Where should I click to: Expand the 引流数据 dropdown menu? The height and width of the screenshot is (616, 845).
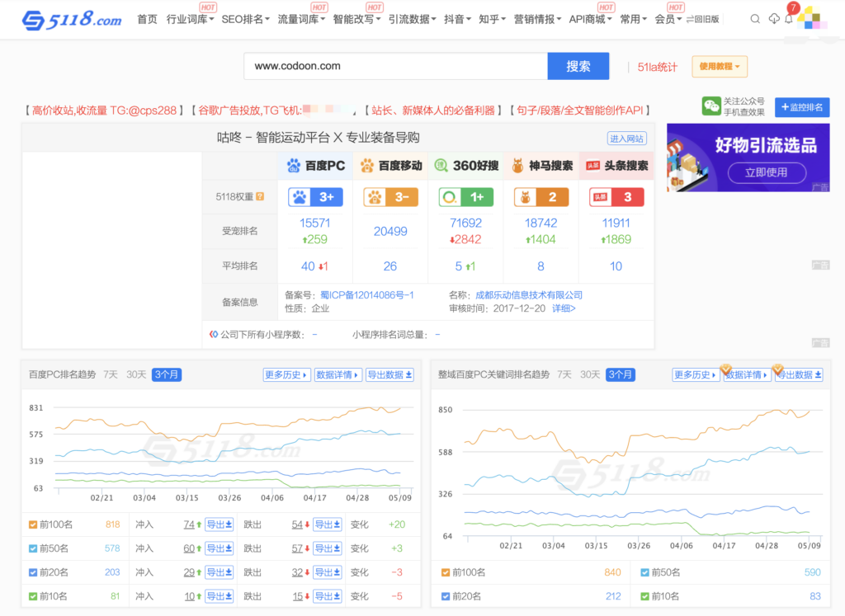413,20
